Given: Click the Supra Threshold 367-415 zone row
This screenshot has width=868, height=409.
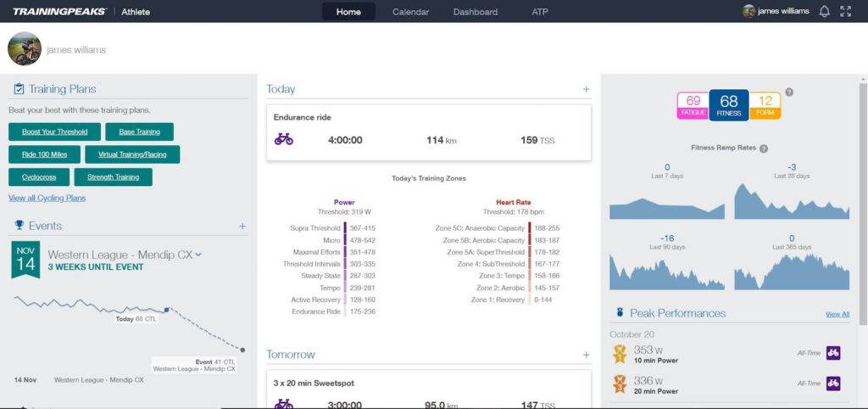Looking at the screenshot, I should click(x=332, y=227).
